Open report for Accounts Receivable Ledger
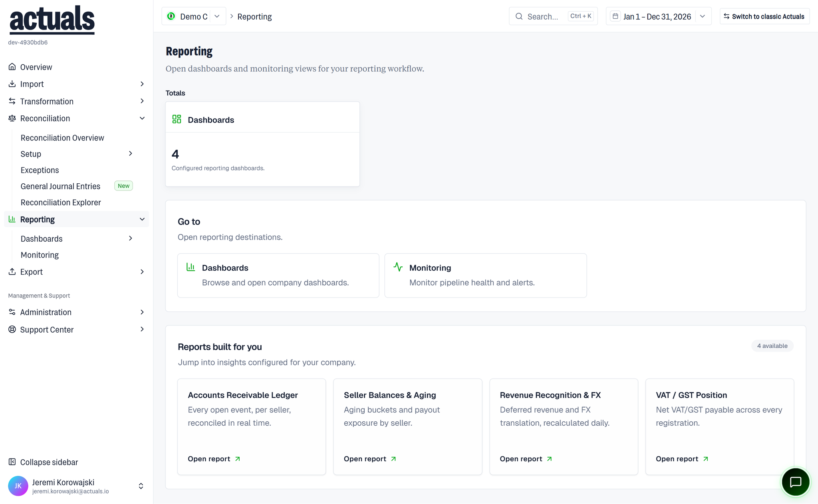 coord(214,459)
